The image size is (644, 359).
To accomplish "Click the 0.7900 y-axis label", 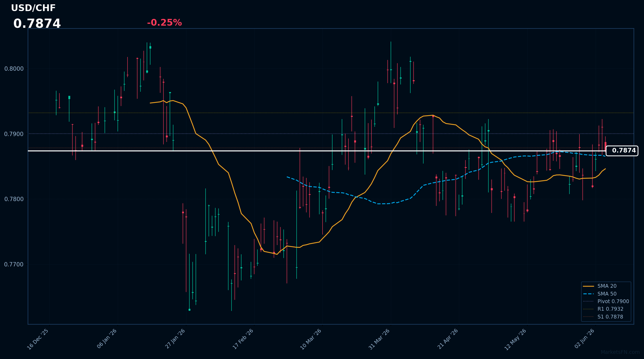I will [14, 134].
